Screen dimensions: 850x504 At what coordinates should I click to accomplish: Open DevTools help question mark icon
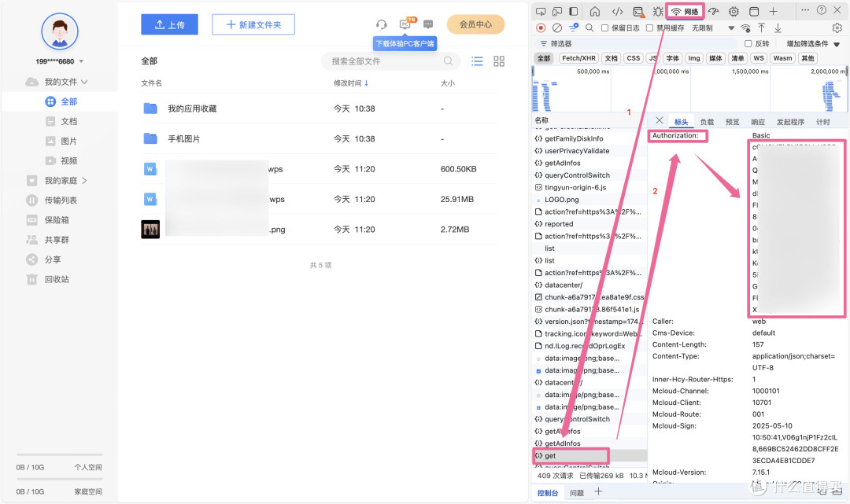[821, 9]
